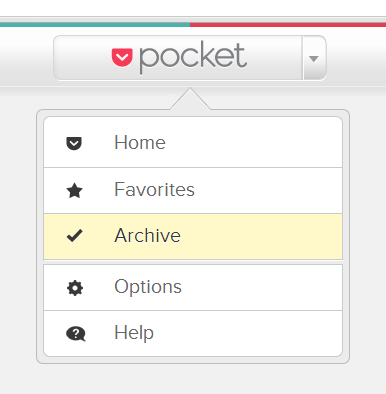386x394 pixels.
Task: Click the red segment of top bar
Action: [288, 25]
